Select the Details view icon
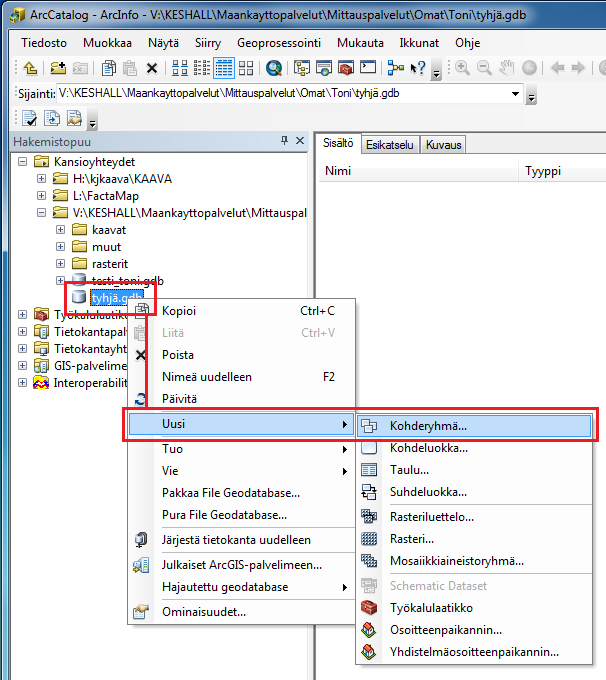Screen dimensions: 606x680 pos(224,68)
